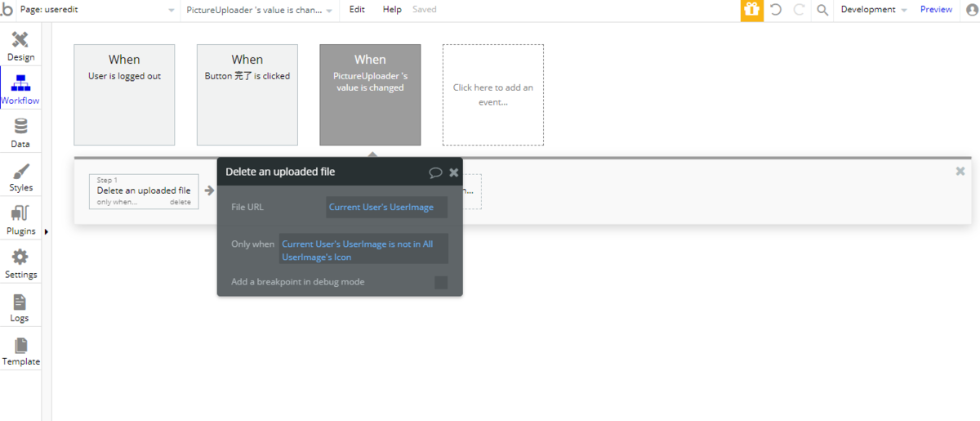980x421 pixels.
Task: Select the PictureUploader's value is changed event
Action: click(x=370, y=95)
